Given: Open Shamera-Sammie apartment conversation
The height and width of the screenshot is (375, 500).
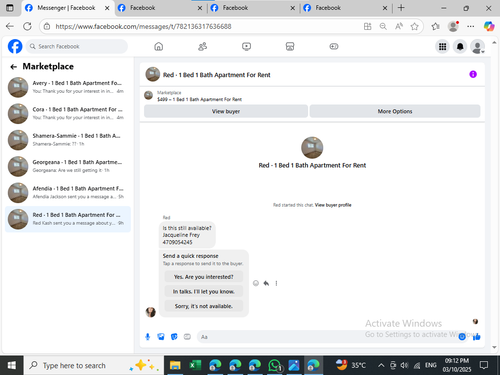Looking at the screenshot, I should (x=68, y=140).
